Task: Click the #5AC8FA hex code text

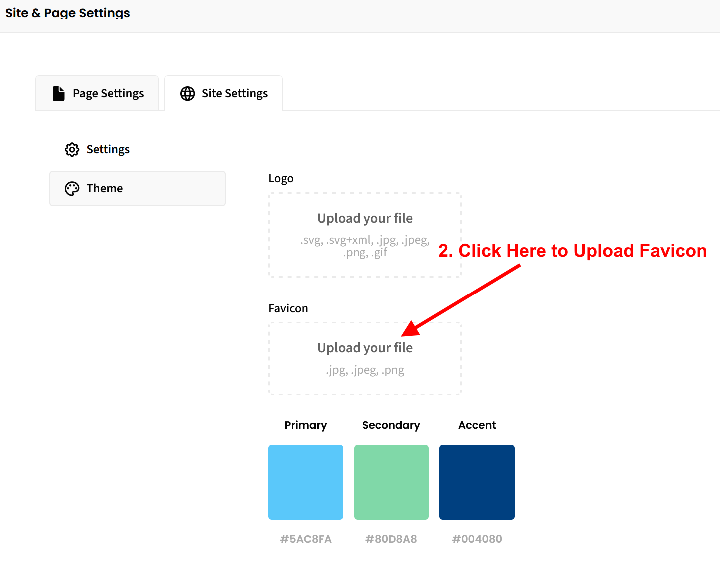Action: [306, 539]
